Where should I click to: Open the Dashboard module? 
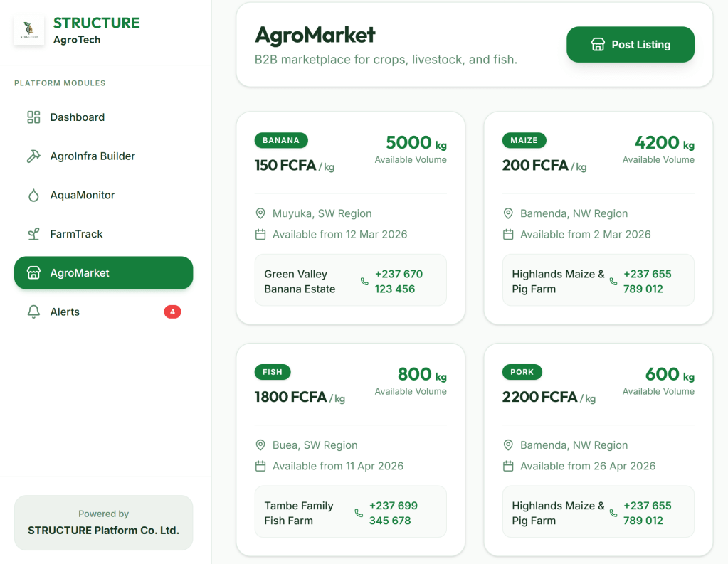77,117
